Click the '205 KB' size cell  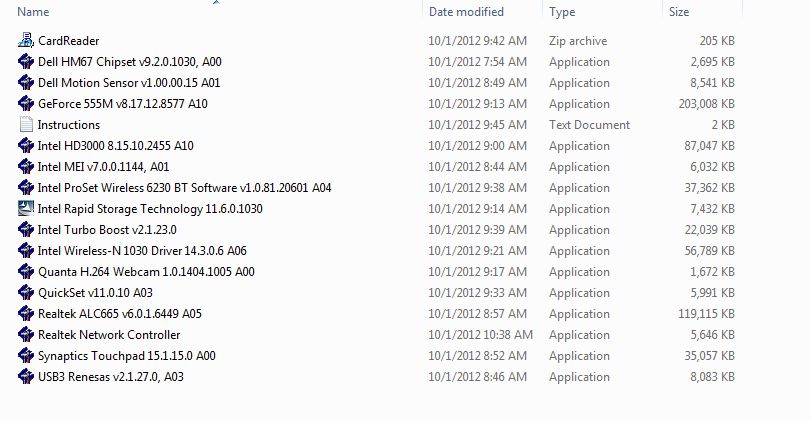[717, 41]
